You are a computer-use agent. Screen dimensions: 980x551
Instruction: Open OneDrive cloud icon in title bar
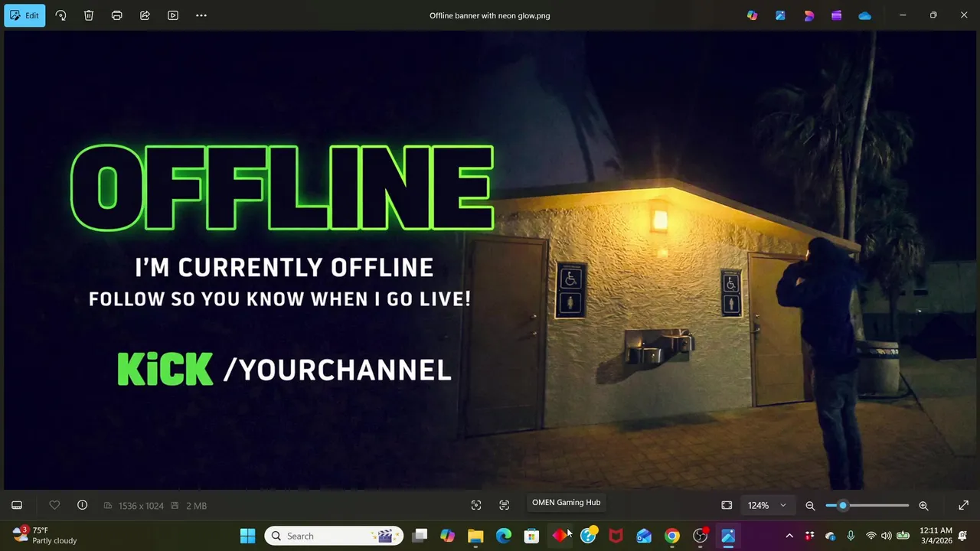[864, 15]
